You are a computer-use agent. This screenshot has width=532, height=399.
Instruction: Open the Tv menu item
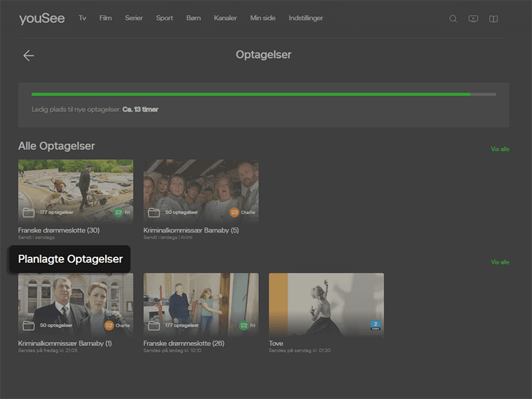point(82,18)
